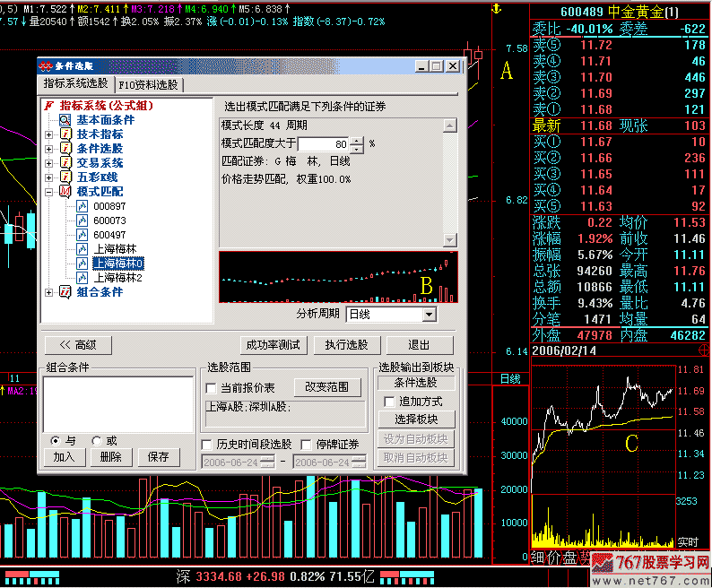The image size is (712, 588).
Task: Tick the 追加方式 checkbox
Action: [x=389, y=402]
